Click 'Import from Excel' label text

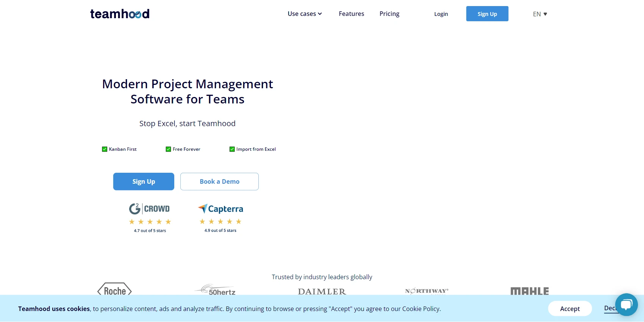coord(256,149)
